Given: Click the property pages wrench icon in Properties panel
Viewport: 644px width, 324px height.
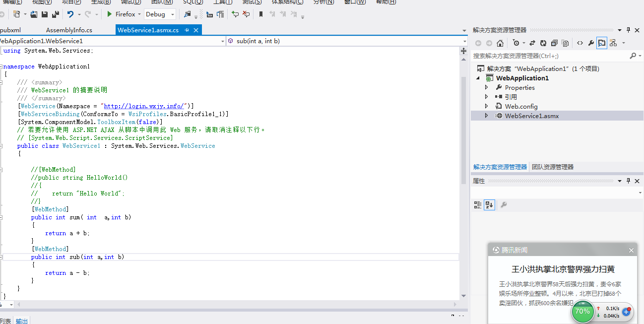Looking at the screenshot, I should pyautogui.click(x=504, y=204).
